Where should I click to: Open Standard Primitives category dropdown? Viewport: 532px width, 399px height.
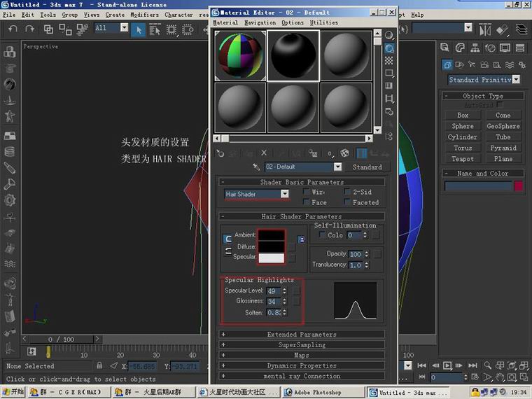pyautogui.click(x=516, y=79)
